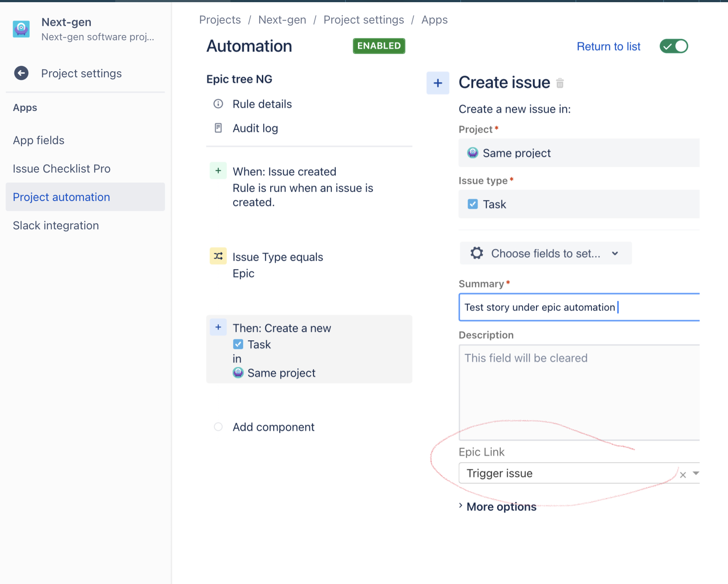
Task: Open Rule details via the info icon
Action: click(218, 104)
